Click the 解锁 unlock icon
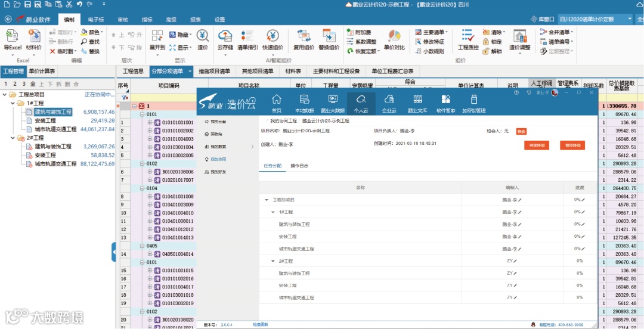 coord(486,51)
